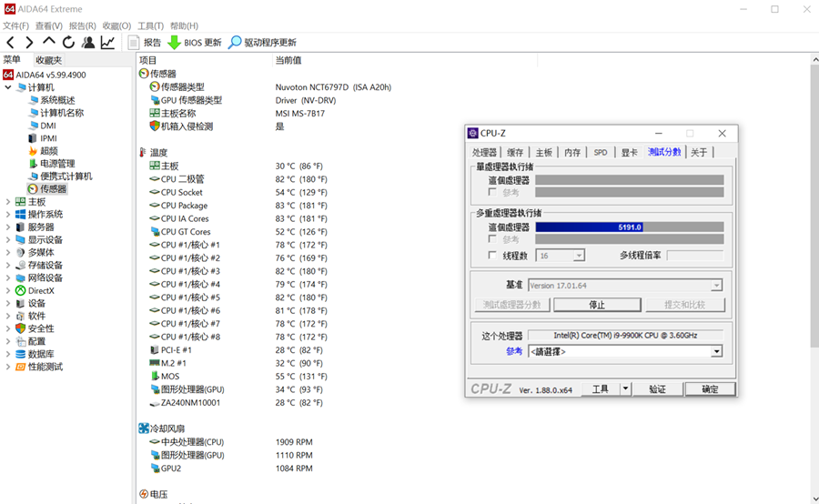Image resolution: width=819 pixels, height=504 pixels.
Task: Click the AIDA64 v5.99.4900 root icon
Action: pos(8,75)
